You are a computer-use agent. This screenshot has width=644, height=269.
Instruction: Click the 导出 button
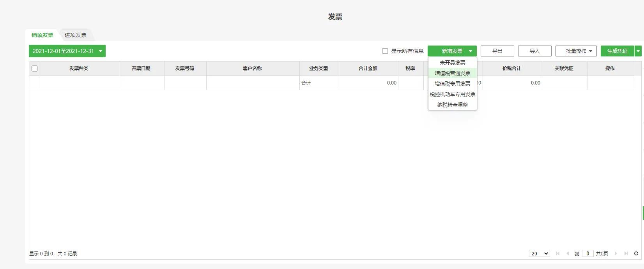pos(497,51)
